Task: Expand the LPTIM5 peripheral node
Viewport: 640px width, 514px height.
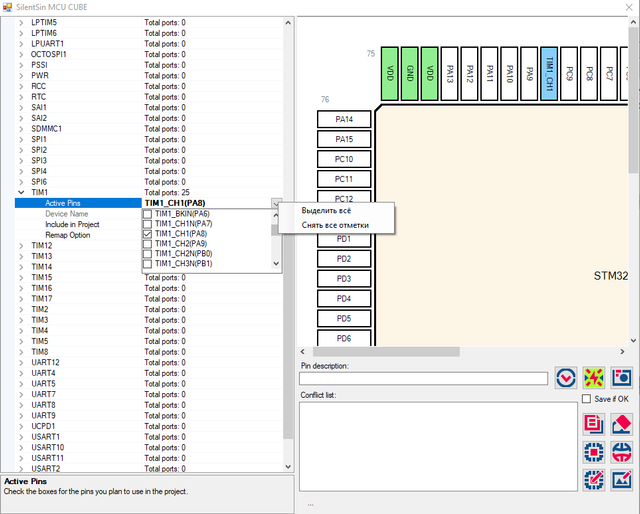Action: [x=21, y=22]
